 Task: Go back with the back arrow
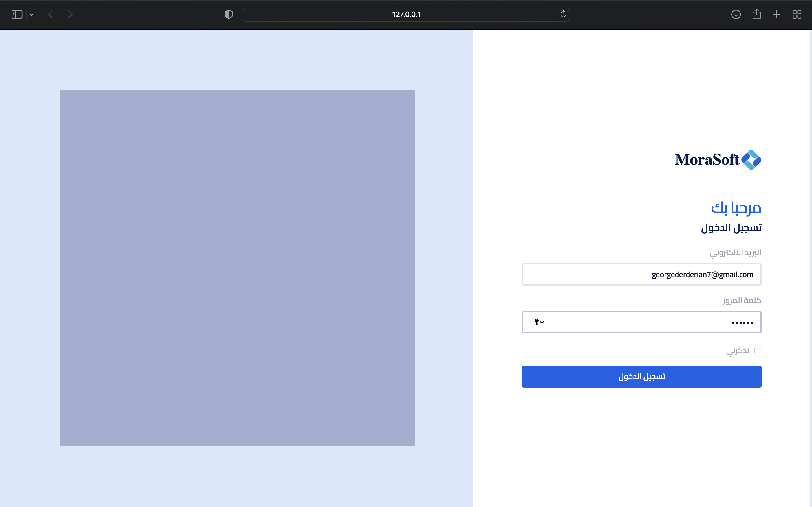coord(51,14)
